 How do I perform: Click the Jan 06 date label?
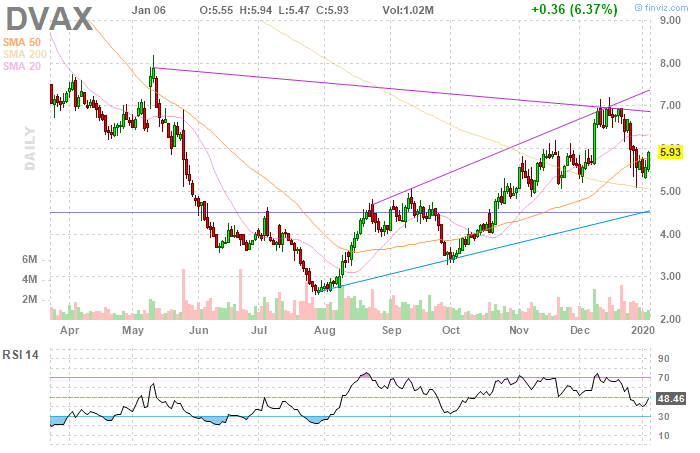(148, 10)
